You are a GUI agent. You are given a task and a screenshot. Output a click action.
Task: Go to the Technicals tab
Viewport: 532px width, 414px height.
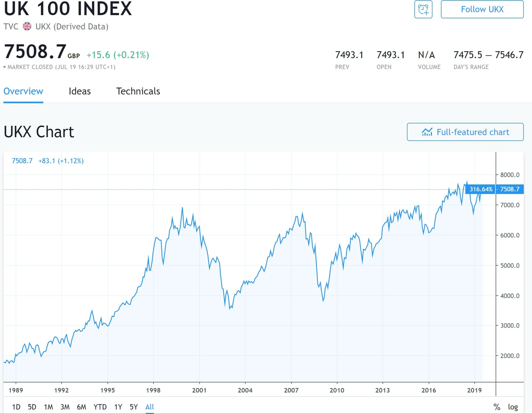pos(138,91)
